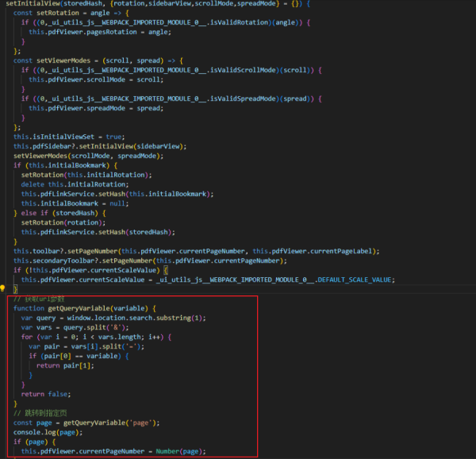Screen dimensions: 476x459
Task: Click 'this.pdfViewer.pagesRotation = angle;' line
Action: [x=100, y=32]
